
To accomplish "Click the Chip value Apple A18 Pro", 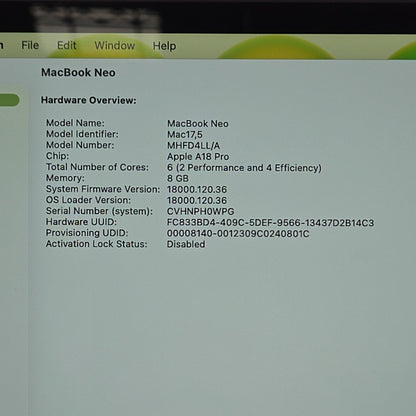I will tap(198, 157).
